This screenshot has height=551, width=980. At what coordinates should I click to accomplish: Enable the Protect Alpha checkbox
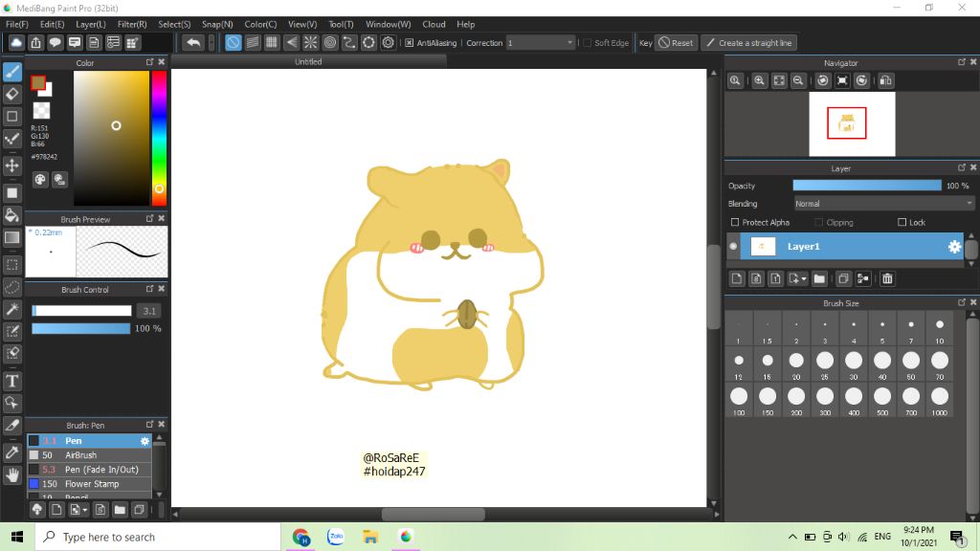tap(735, 222)
